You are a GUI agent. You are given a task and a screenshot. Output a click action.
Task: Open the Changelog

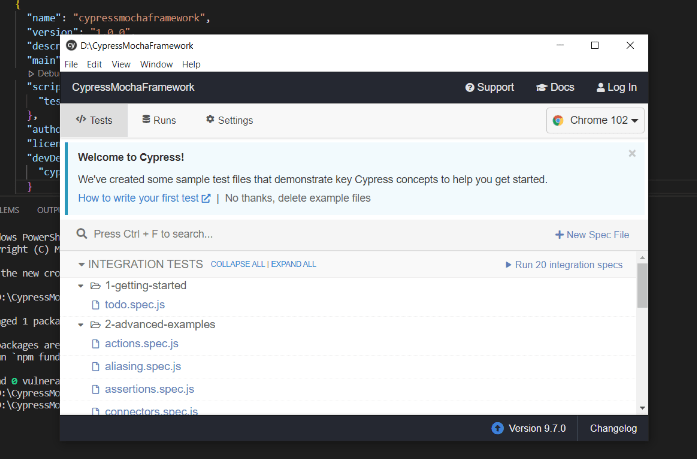(x=613, y=428)
